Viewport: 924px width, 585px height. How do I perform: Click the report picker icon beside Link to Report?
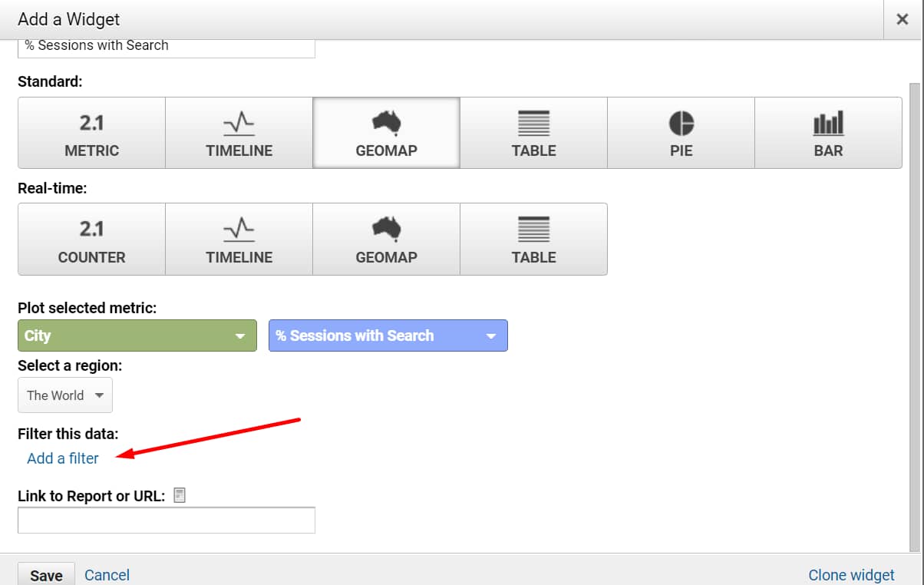coord(180,495)
